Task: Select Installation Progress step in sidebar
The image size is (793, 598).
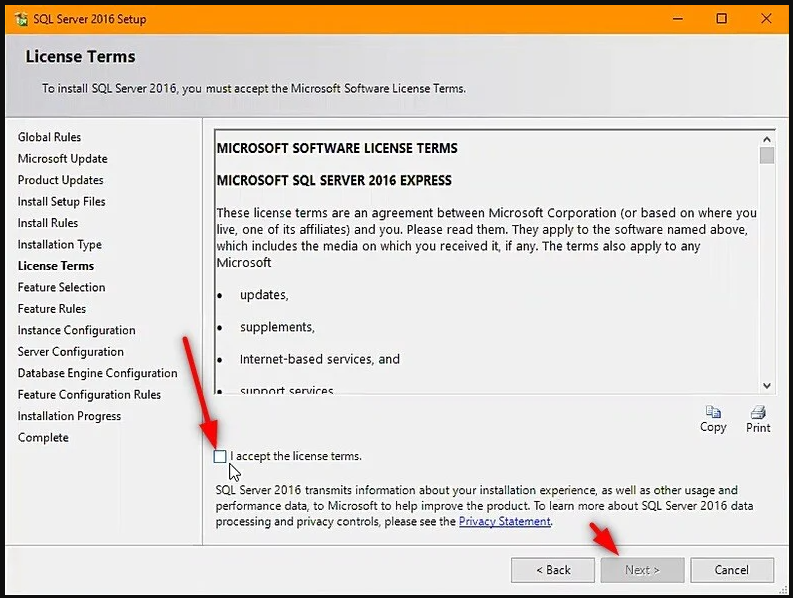Action: pos(69,416)
